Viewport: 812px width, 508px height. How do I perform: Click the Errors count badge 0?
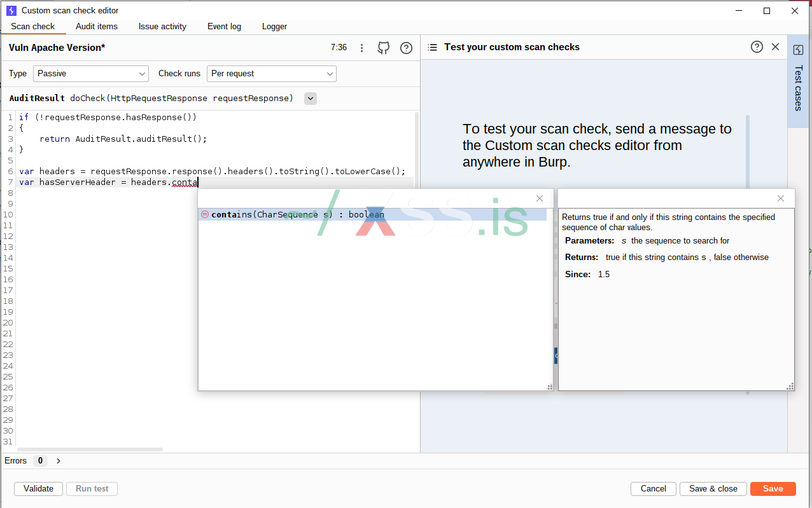(x=40, y=461)
